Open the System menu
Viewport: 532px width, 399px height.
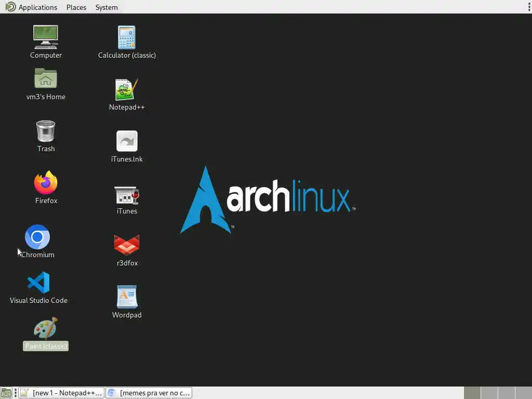pos(107,7)
